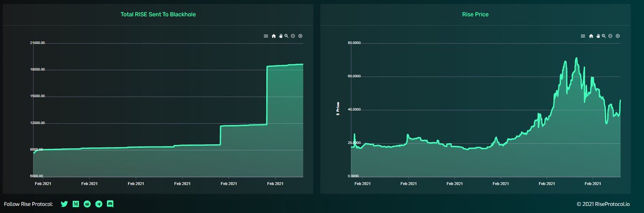Open the Rise Protocol Telegram channel
The height and width of the screenshot is (213, 644).
(99, 204)
